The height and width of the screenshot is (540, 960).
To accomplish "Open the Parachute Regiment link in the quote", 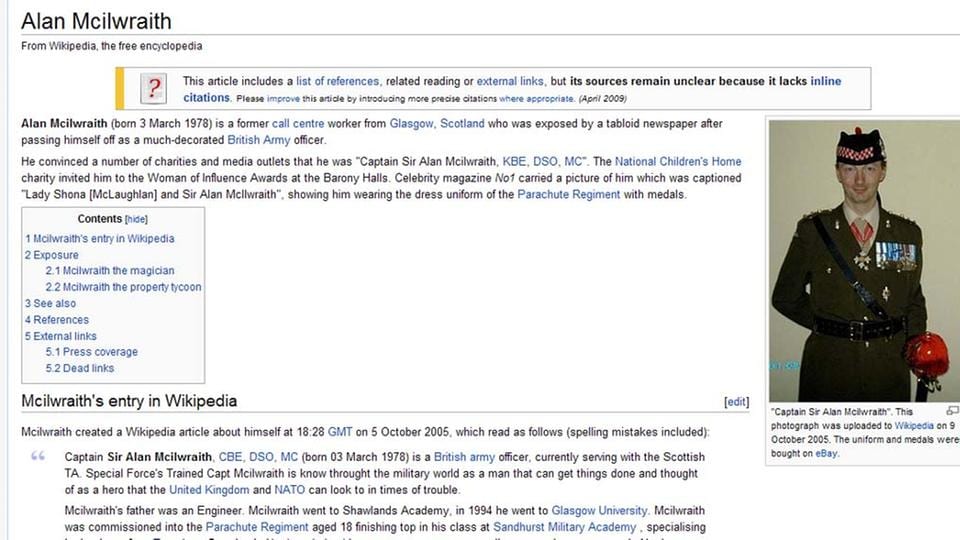I will point(257,527).
